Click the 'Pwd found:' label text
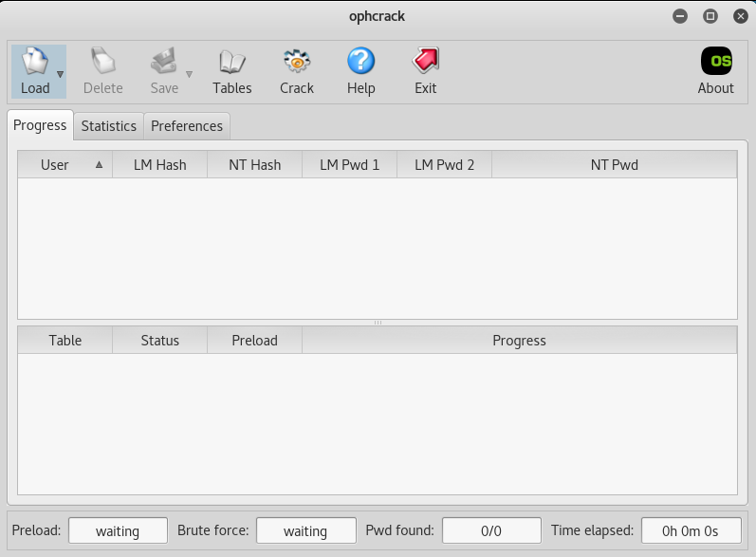The image size is (756, 557). pos(399,530)
